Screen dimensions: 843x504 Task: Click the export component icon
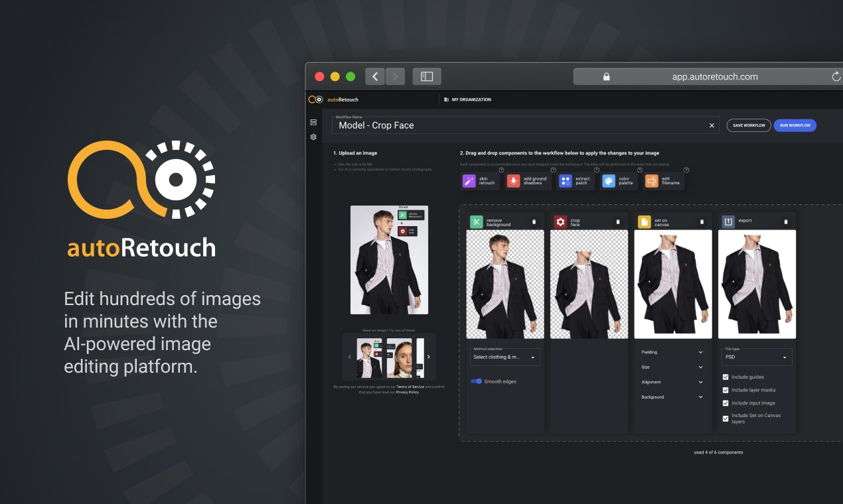point(728,220)
